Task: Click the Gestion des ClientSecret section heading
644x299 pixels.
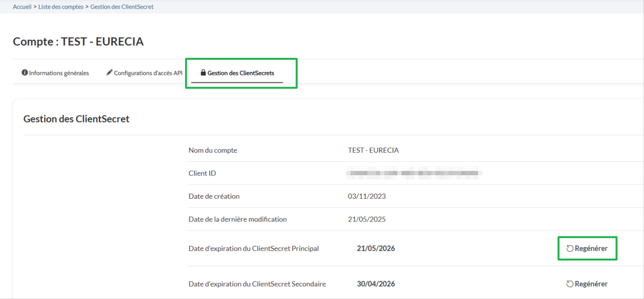Action: tap(76, 119)
